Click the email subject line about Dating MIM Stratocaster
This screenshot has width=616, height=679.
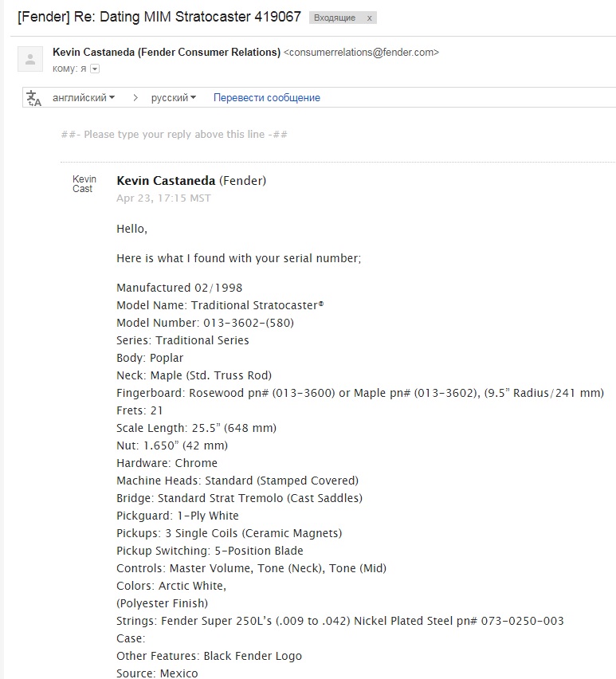pyautogui.click(x=159, y=17)
